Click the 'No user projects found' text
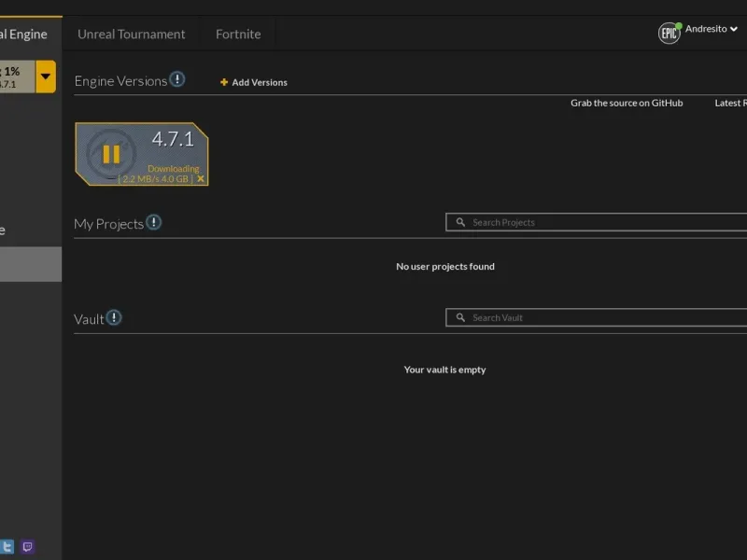The height and width of the screenshot is (560, 747). coord(445,267)
